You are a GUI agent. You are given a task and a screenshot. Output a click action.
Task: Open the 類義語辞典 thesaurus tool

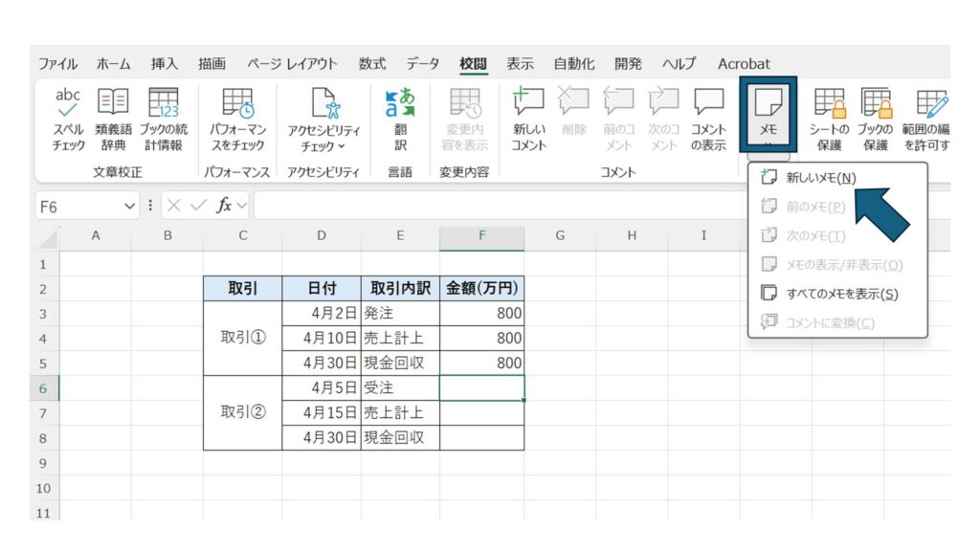pos(113,119)
